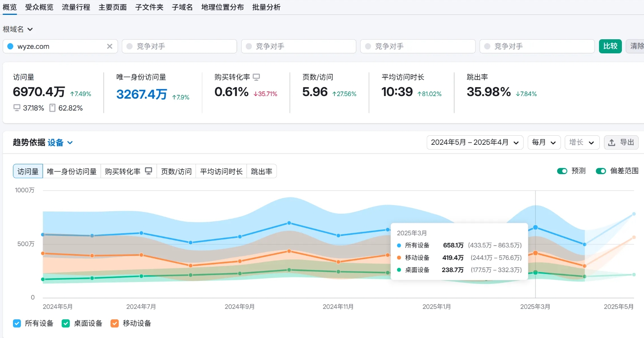Click the 6970.4万 visits value
The width and height of the screenshot is (644, 338).
(39, 92)
